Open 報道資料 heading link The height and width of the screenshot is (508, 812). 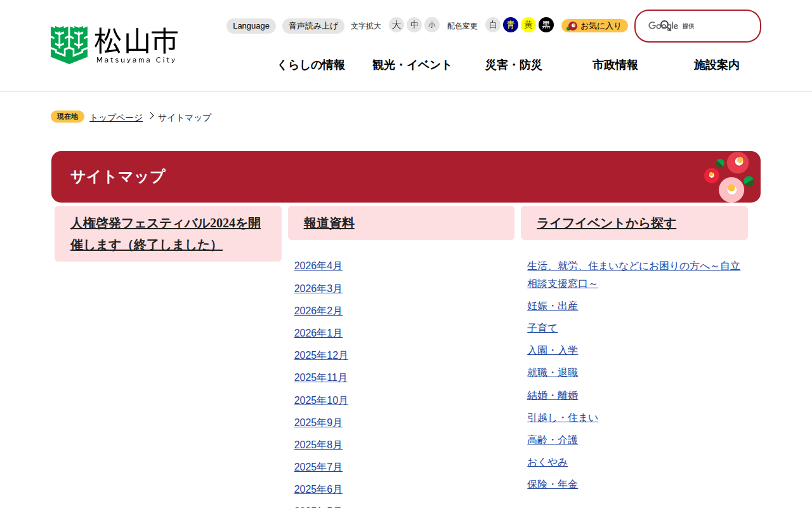(329, 223)
